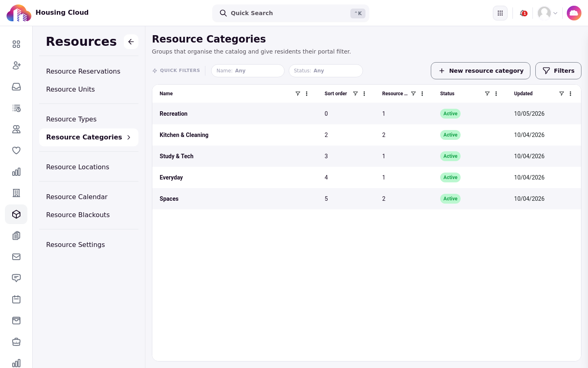The height and width of the screenshot is (368, 588).
Task: Click the Active badge in Spaces row
Action: (x=450, y=199)
